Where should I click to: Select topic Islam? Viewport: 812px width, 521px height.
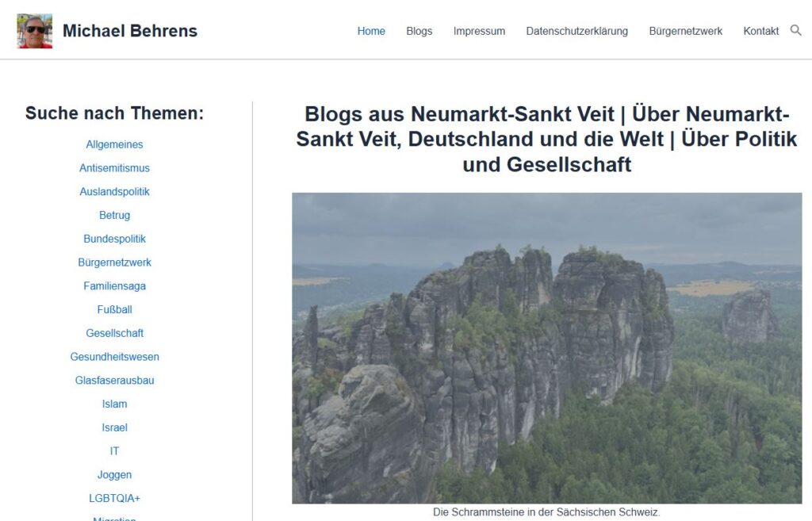[114, 404]
